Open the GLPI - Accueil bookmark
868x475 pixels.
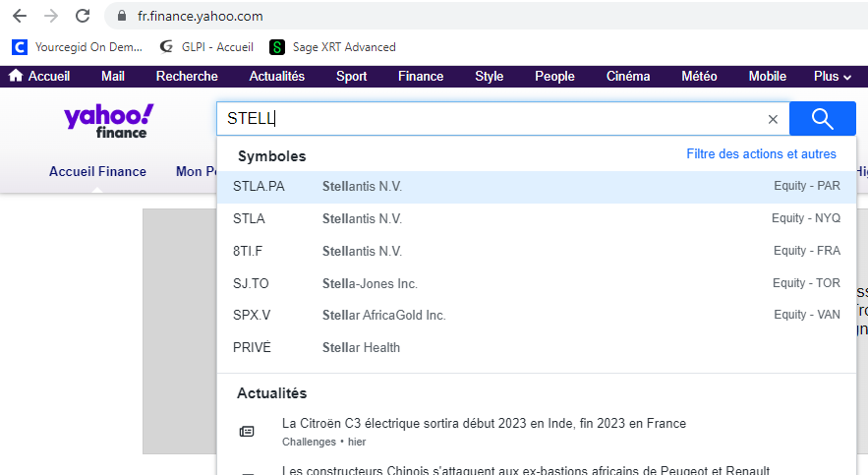[x=205, y=47]
